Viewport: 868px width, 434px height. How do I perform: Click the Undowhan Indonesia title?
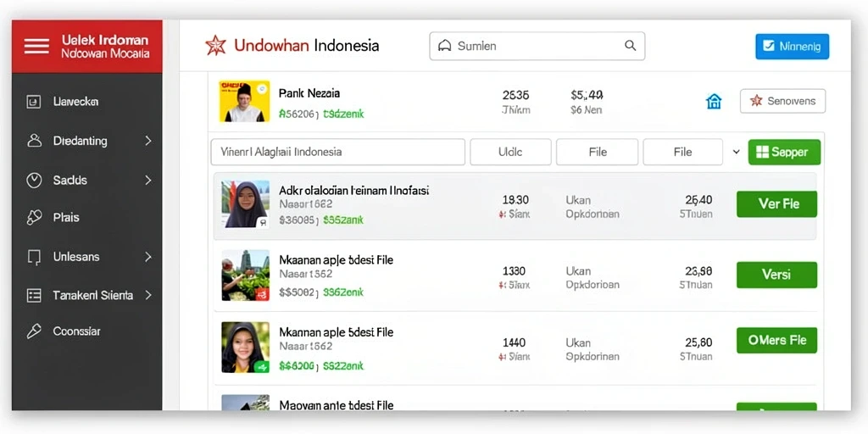pos(307,46)
